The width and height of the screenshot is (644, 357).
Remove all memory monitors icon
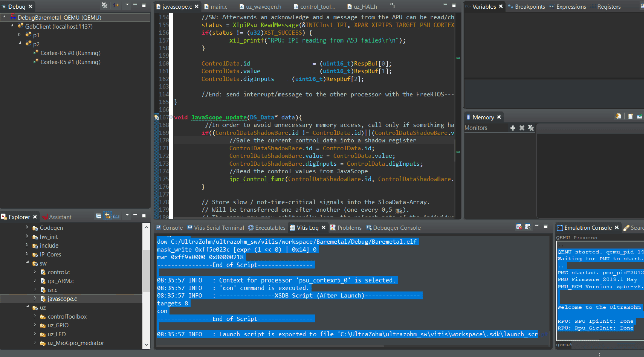click(x=531, y=128)
